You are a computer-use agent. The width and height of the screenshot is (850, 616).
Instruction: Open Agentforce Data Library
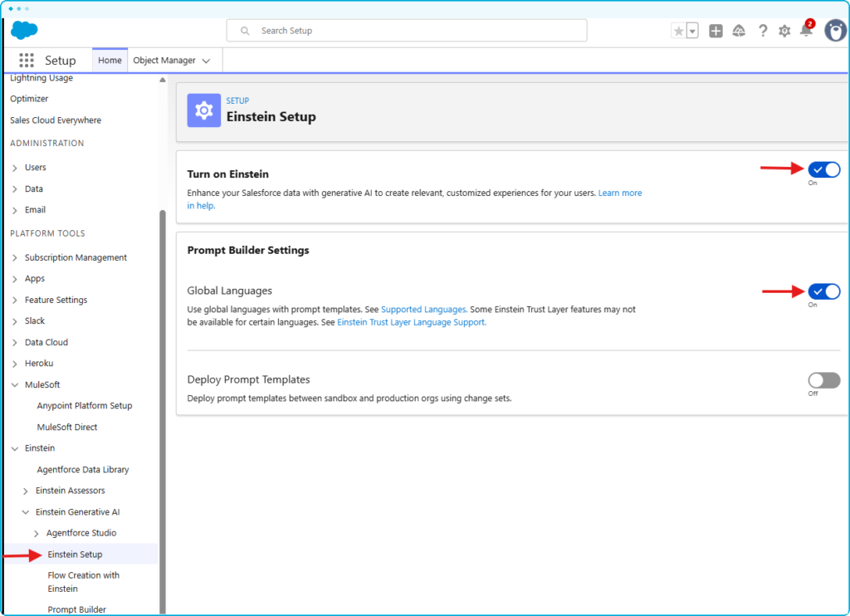point(82,470)
